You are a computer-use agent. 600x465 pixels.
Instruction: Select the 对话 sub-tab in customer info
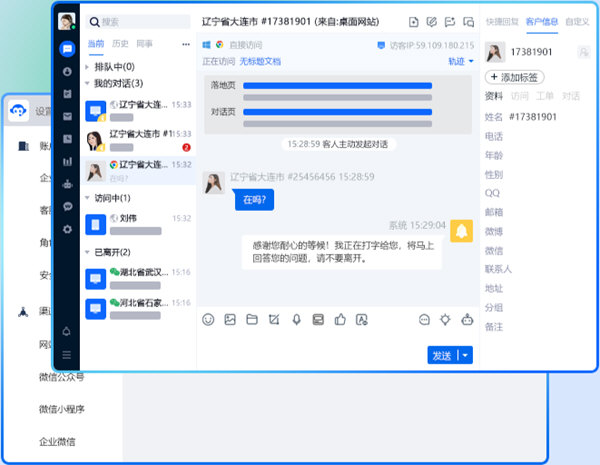click(x=571, y=96)
